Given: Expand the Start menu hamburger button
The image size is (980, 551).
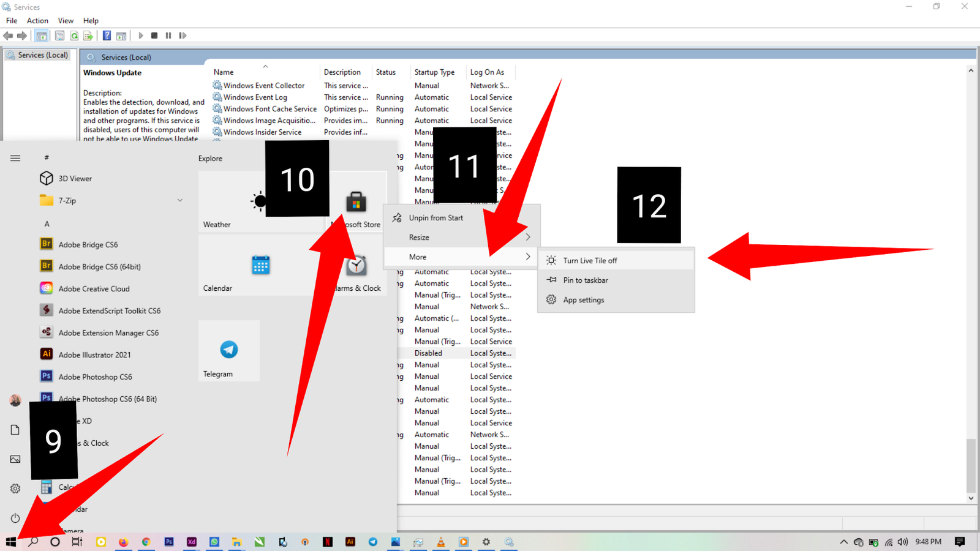Looking at the screenshot, I should click(x=15, y=158).
